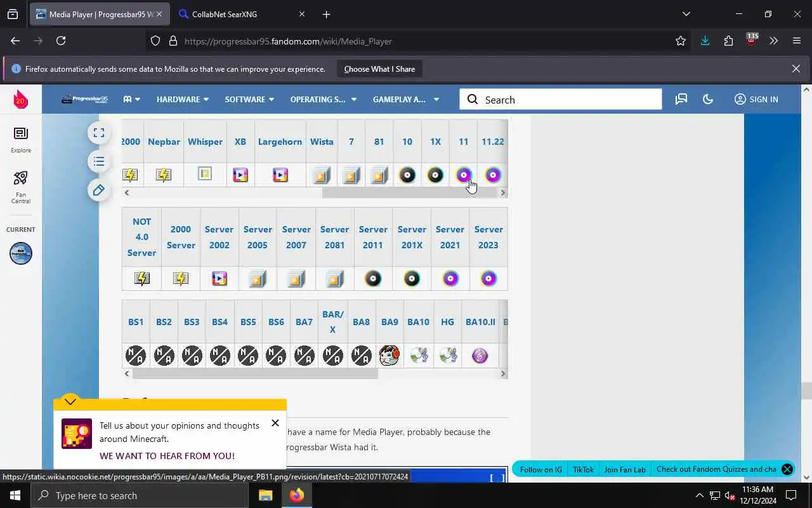The image size is (812, 508).
Task: Open the Explore sidebar menu
Action: click(21, 140)
